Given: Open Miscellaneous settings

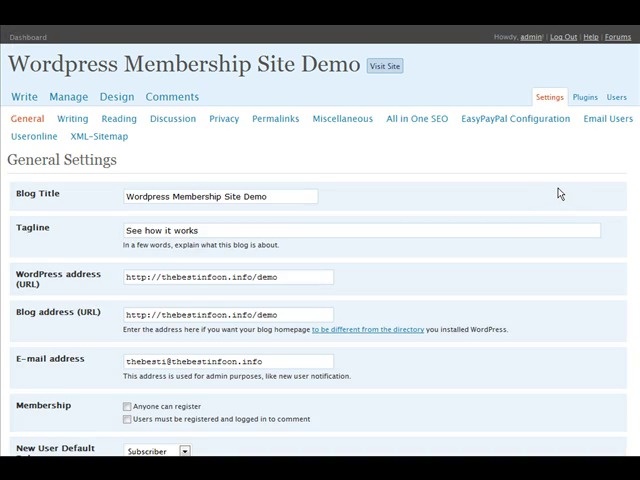Looking at the screenshot, I should [x=342, y=119].
